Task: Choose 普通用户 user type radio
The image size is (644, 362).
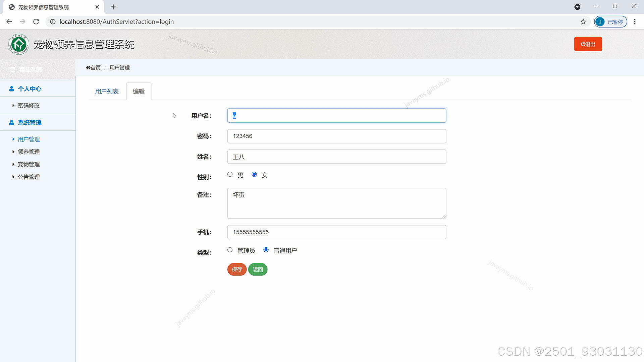Action: coord(266,250)
